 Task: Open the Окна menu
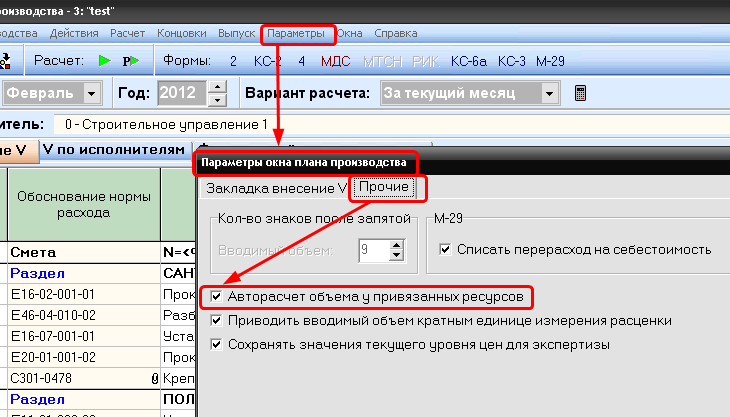point(349,34)
